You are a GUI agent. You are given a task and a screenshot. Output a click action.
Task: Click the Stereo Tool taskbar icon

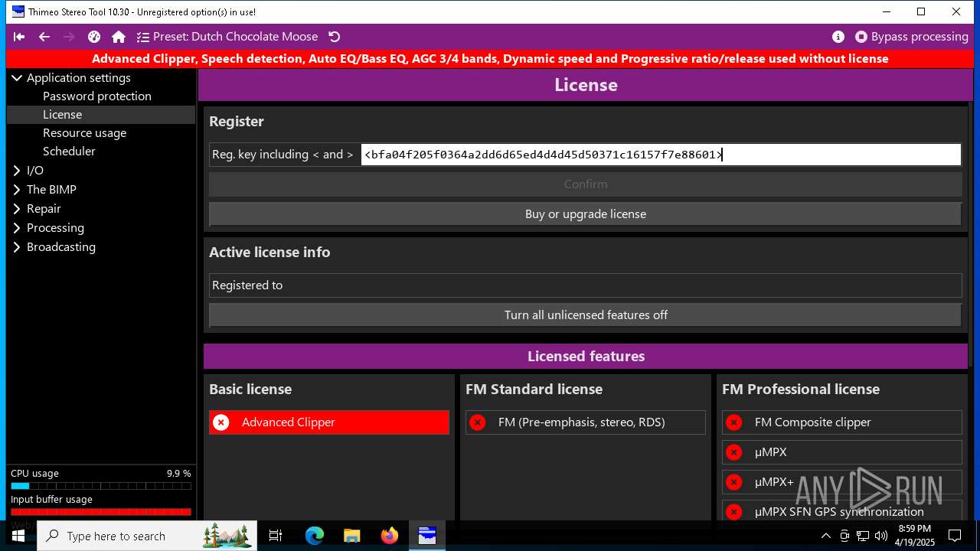pyautogui.click(x=427, y=536)
